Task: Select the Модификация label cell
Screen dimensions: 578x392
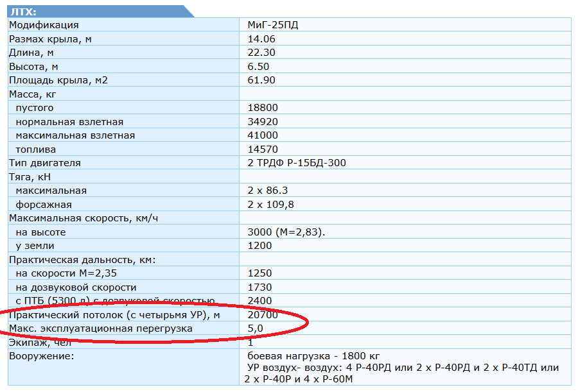Action: point(44,25)
